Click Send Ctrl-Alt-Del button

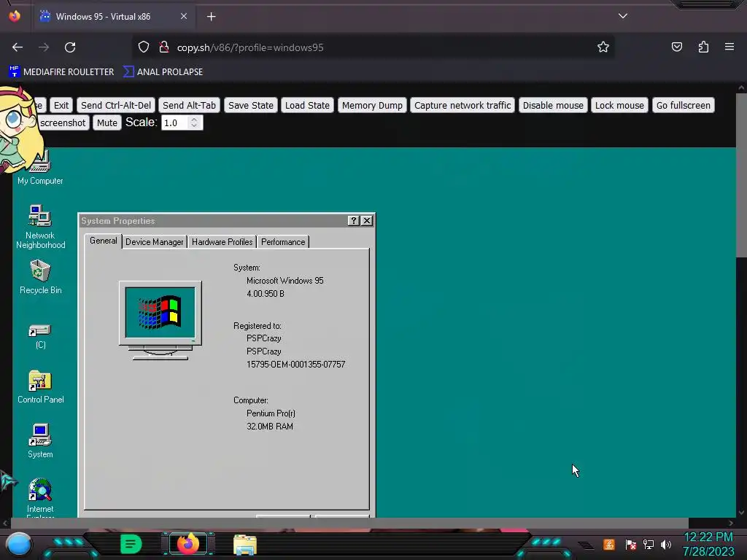(x=116, y=105)
